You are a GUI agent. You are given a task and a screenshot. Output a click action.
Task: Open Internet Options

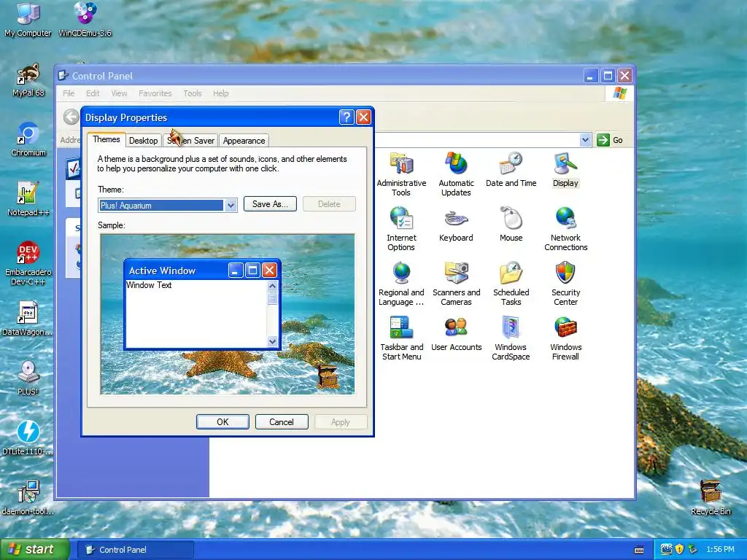click(401, 229)
